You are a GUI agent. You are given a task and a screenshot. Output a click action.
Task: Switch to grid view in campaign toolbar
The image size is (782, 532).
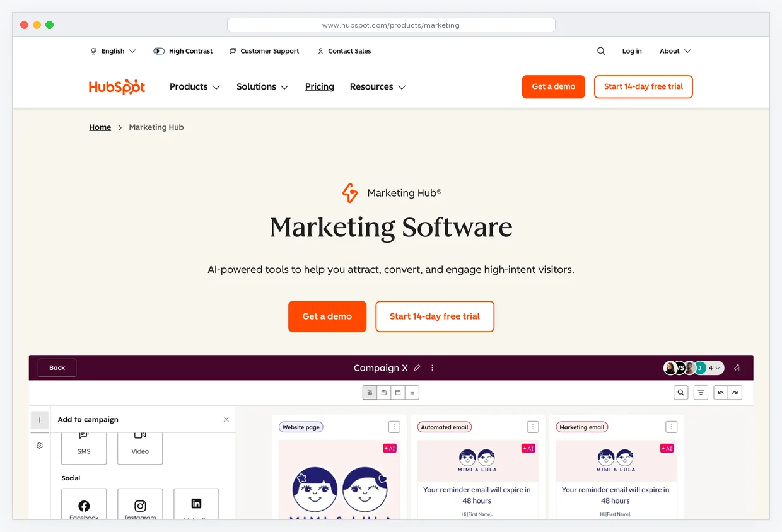click(x=370, y=393)
